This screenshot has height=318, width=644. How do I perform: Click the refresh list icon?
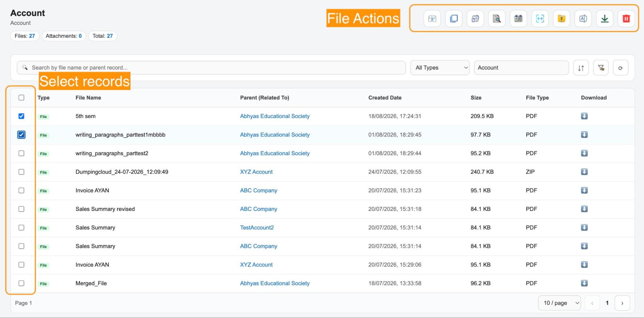pyautogui.click(x=620, y=68)
